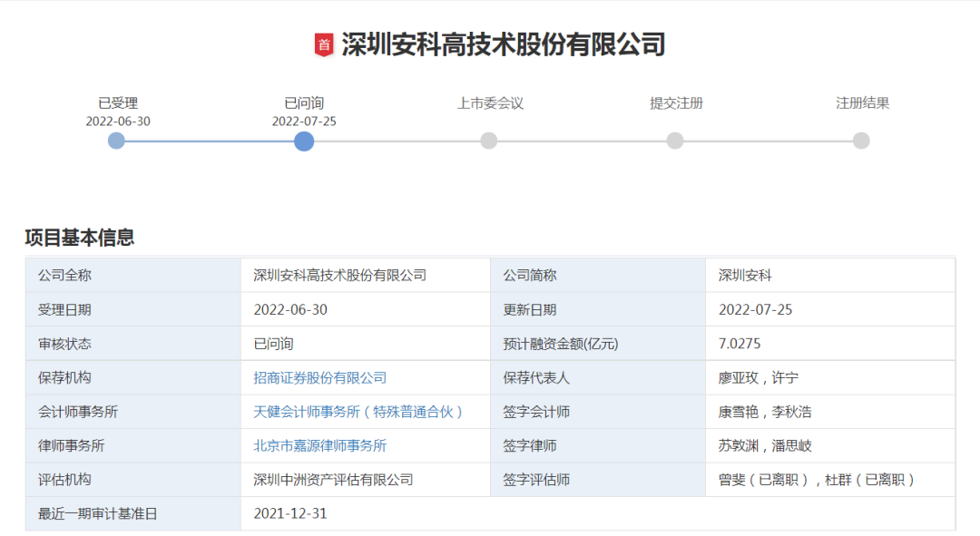This screenshot has width=980, height=536.
Task: Click the 受理日期 label cell
Action: coord(132,309)
